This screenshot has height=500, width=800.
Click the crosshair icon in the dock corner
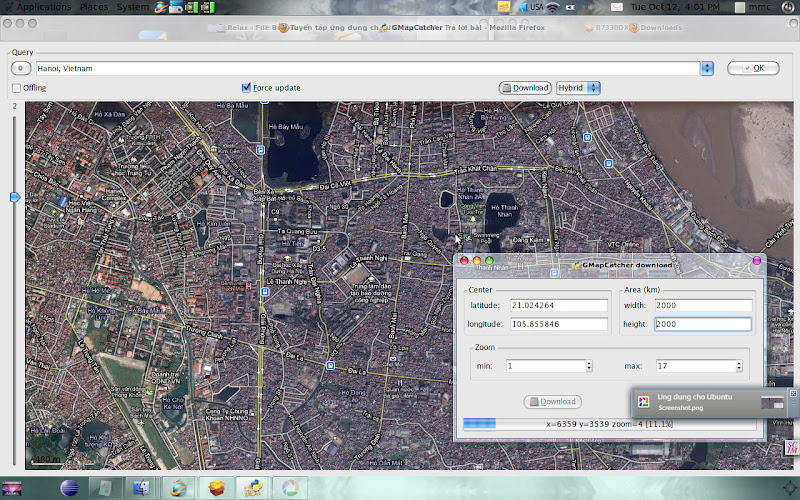click(790, 488)
